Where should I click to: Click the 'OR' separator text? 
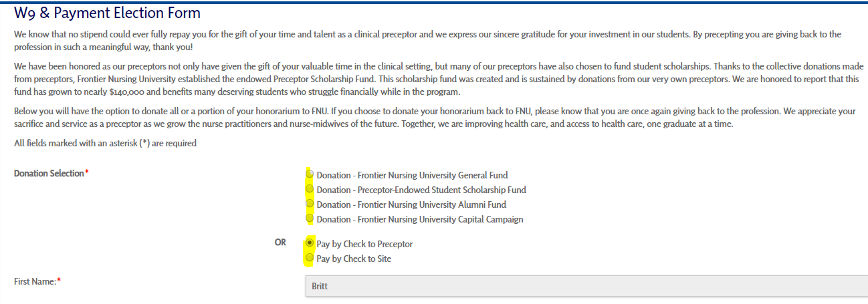pyautogui.click(x=280, y=243)
